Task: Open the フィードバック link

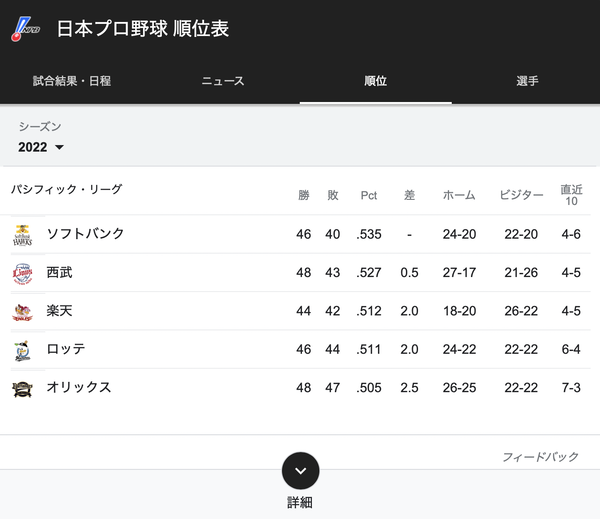Action: coord(540,457)
